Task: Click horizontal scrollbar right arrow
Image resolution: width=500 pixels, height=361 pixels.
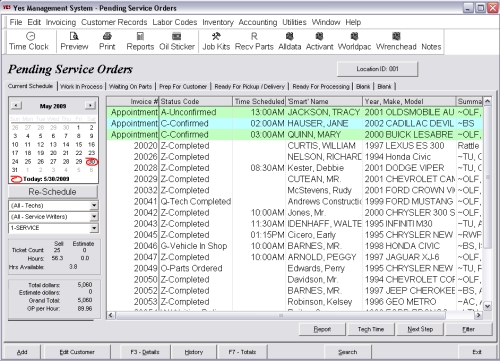Action: [x=478, y=315]
